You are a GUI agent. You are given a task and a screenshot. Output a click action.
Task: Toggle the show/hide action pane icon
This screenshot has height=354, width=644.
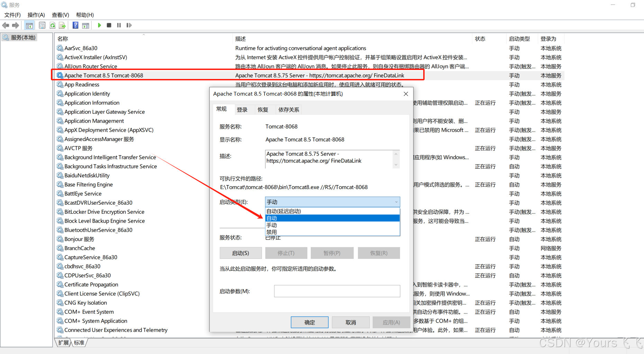(85, 25)
